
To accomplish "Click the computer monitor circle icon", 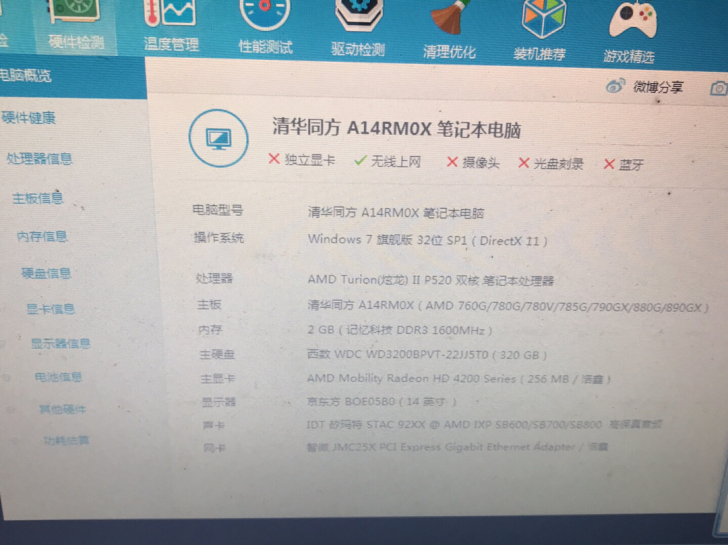I will pos(218,138).
